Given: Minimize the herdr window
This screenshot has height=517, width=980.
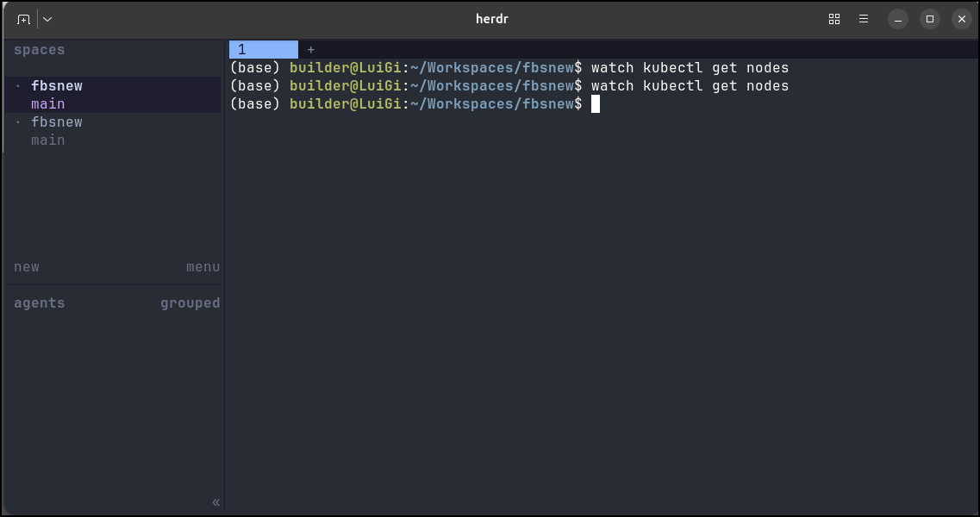Looking at the screenshot, I should (897, 19).
